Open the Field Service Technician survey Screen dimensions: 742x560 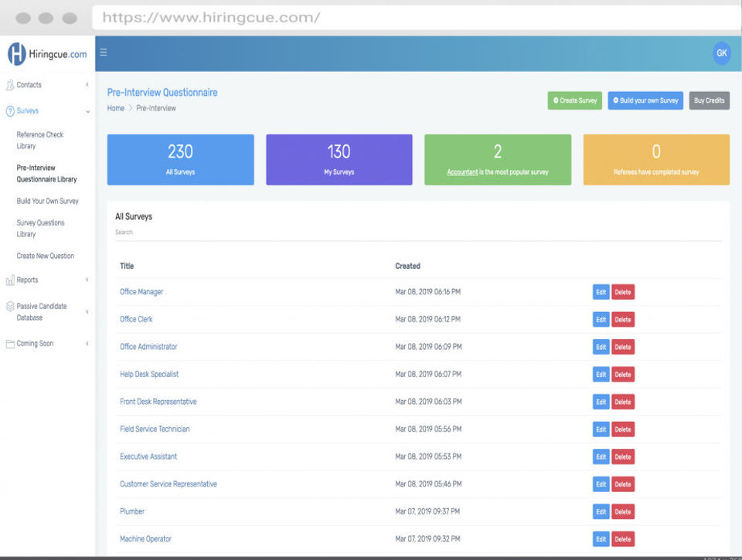pos(155,429)
